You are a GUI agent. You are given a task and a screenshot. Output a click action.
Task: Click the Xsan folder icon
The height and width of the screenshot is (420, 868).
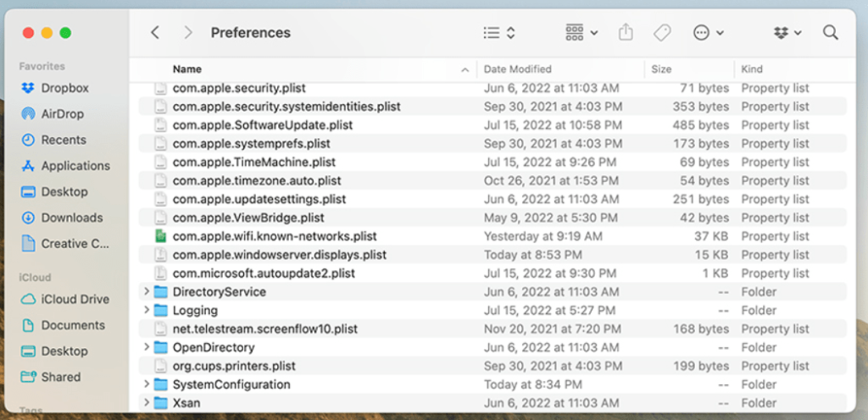(x=160, y=403)
